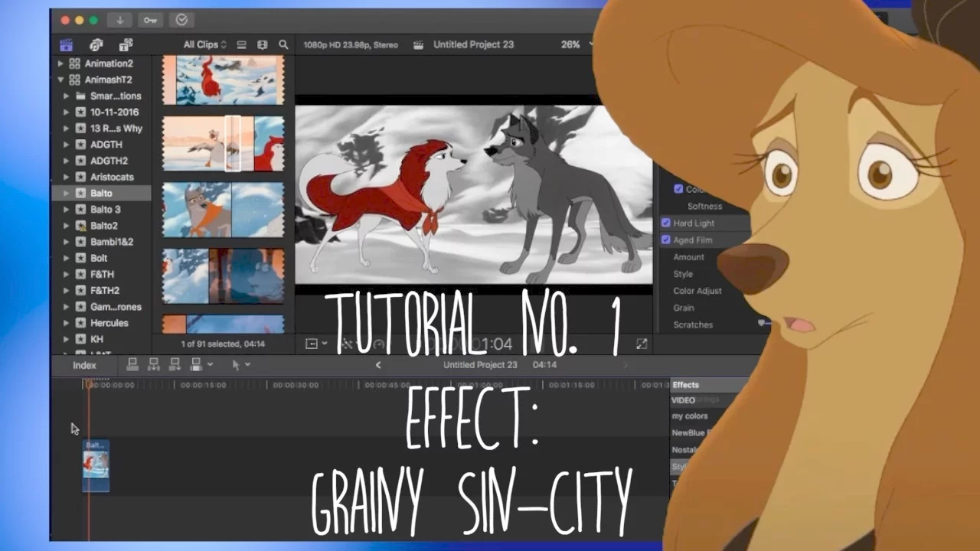Click the Hercules event star icon
Image resolution: width=980 pixels, height=551 pixels.
click(80, 323)
